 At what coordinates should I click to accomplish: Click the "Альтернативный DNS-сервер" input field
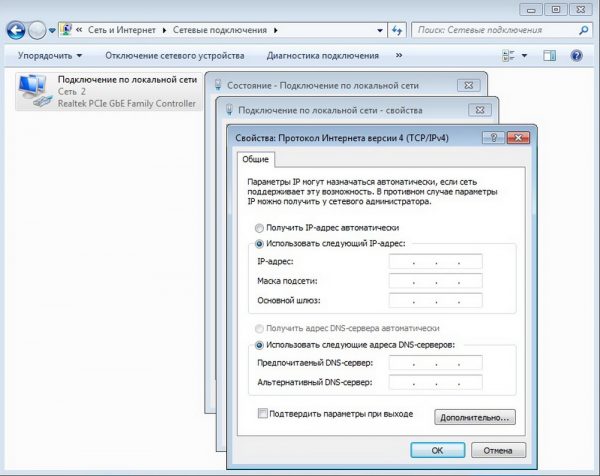coord(435,382)
